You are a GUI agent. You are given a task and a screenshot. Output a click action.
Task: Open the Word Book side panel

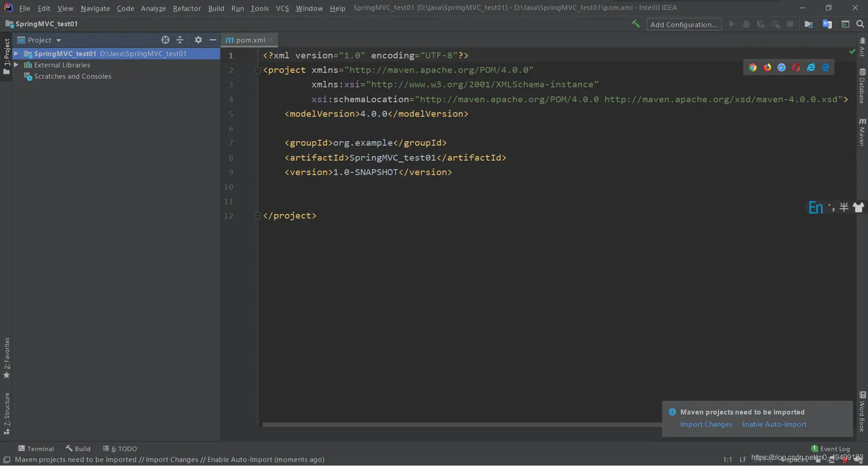pos(862,412)
